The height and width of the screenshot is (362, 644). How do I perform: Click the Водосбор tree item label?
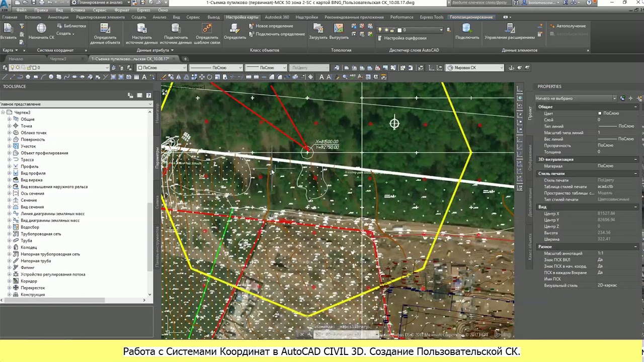click(x=30, y=227)
